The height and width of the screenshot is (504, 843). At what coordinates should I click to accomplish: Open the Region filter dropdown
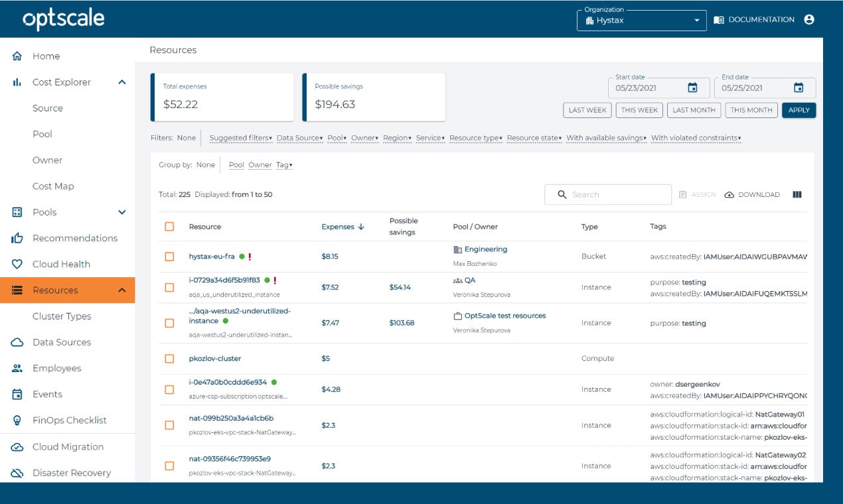[398, 138]
